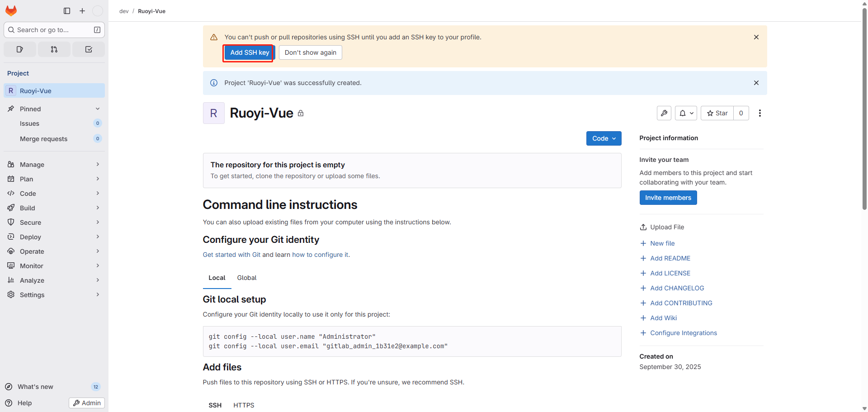This screenshot has width=868, height=412.
Task: Click the dev breadcrumb link
Action: click(124, 11)
